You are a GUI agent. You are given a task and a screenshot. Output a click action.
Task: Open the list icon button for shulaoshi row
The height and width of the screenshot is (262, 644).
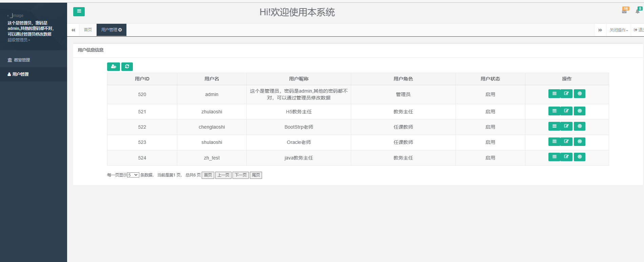pos(554,142)
